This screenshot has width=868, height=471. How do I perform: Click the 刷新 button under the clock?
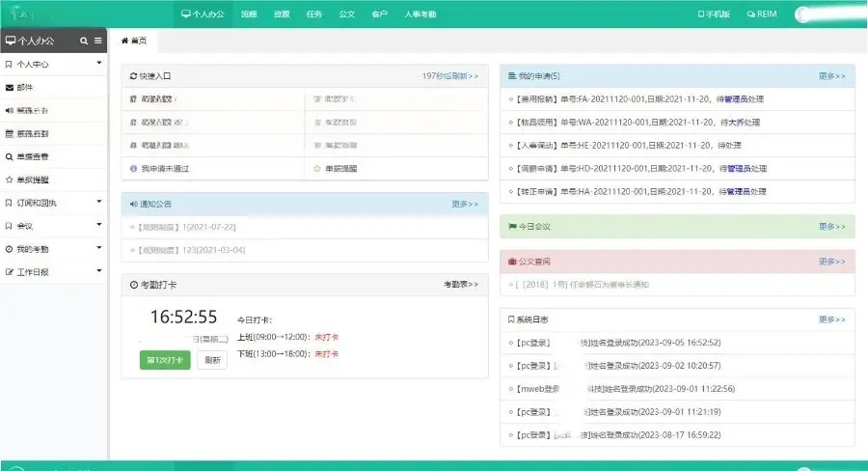[x=212, y=360]
